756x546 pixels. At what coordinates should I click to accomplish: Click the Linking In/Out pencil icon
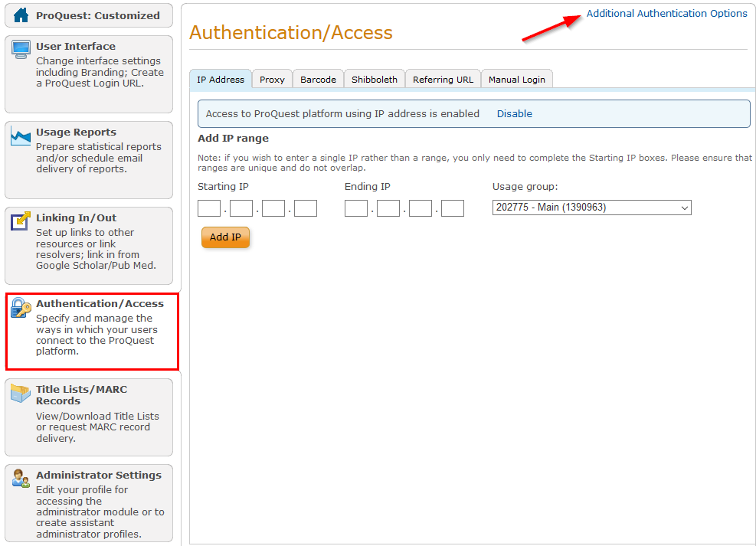tap(21, 221)
